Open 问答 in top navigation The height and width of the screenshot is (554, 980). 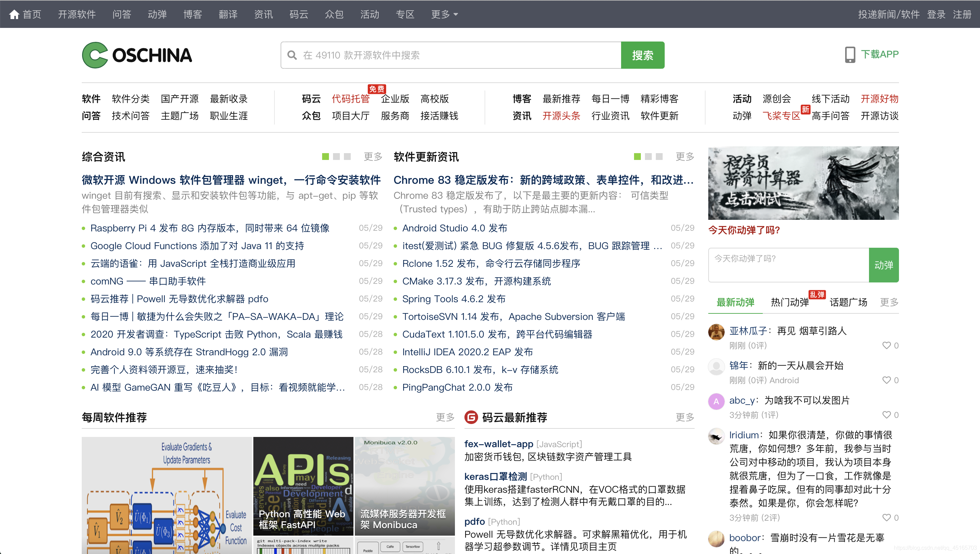click(122, 14)
